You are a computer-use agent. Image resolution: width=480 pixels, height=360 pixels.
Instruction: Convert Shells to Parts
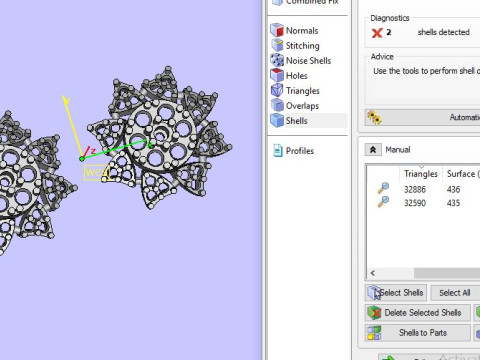point(418,333)
